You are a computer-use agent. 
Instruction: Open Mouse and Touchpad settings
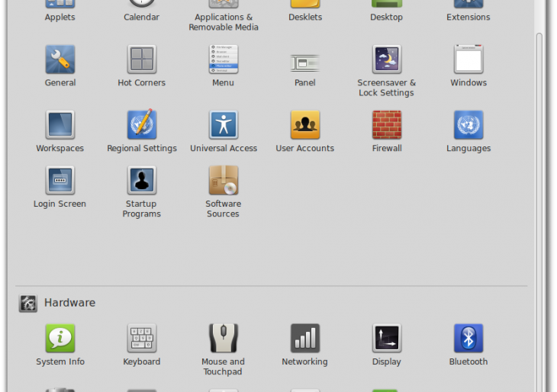tap(224, 350)
